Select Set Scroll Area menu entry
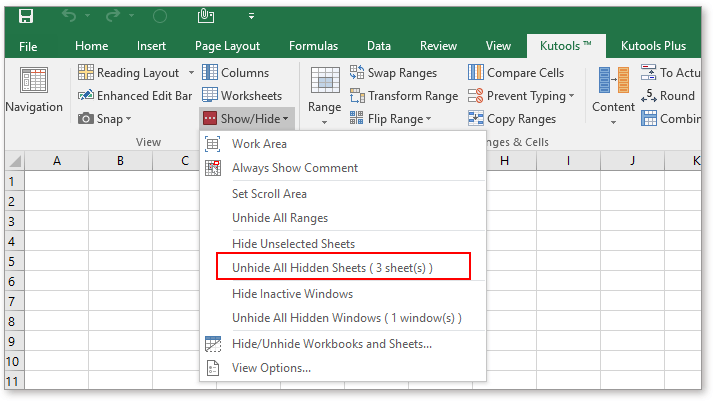 click(x=343, y=194)
